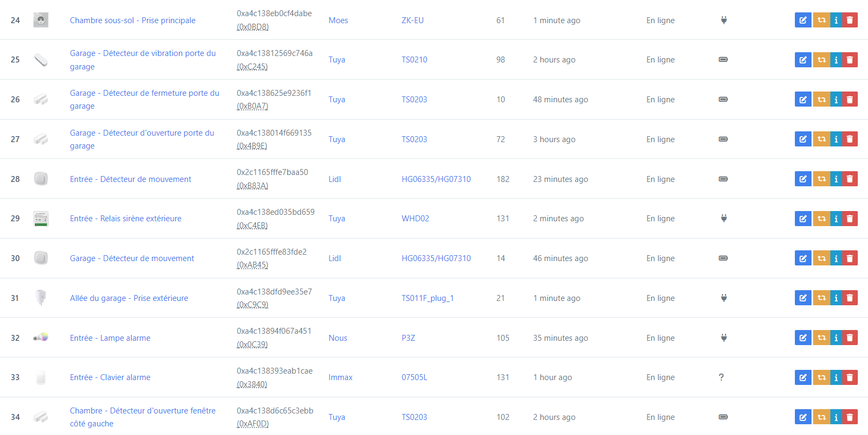The height and width of the screenshot is (435, 868).
Task: Click the Lampe alarme bulb thumbnail image
Action: coord(41,338)
